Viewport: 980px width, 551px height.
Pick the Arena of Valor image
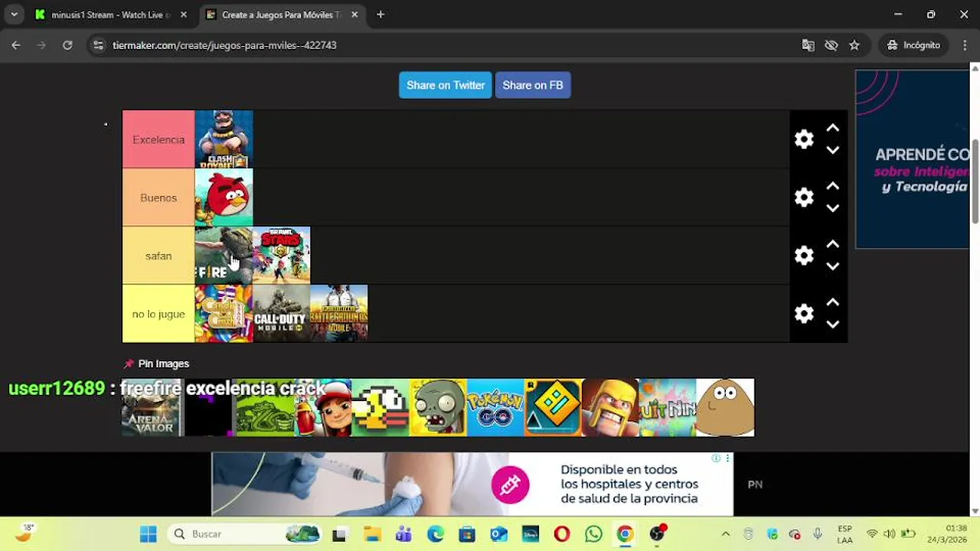click(151, 408)
